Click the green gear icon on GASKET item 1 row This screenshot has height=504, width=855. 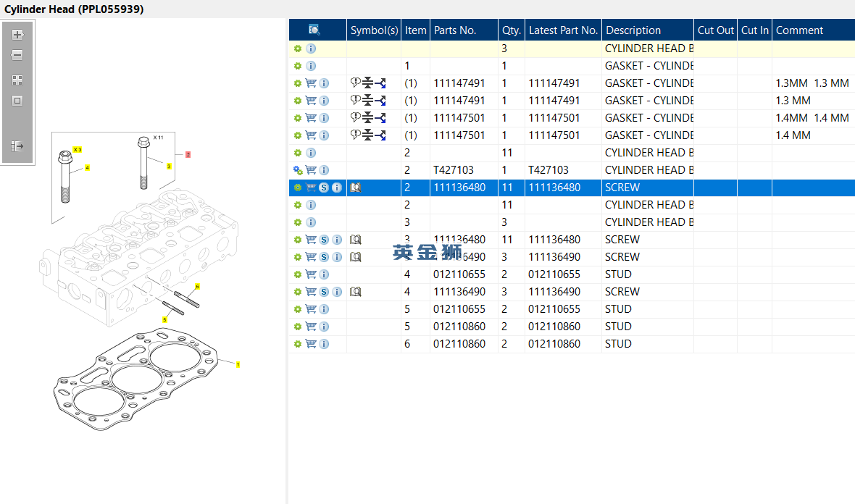298,66
